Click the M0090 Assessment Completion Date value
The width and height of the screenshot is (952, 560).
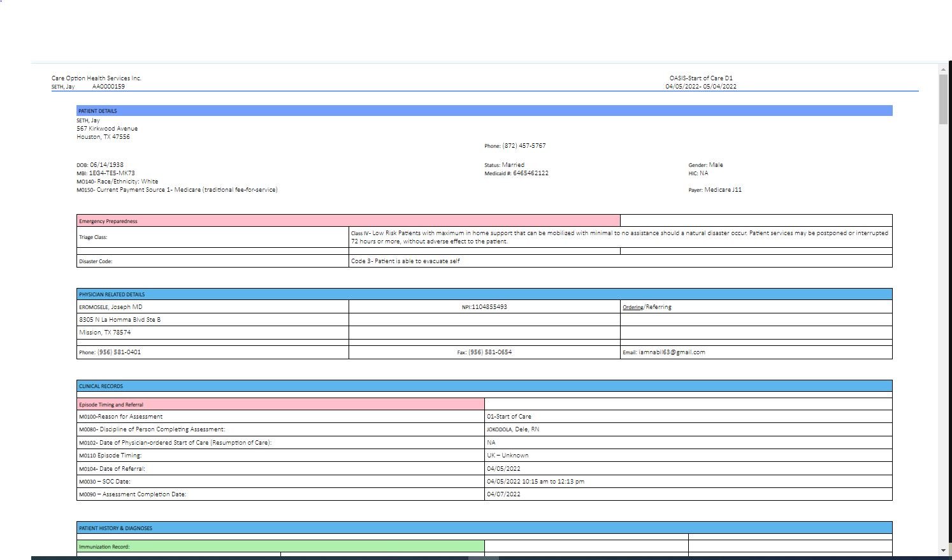coord(503,494)
